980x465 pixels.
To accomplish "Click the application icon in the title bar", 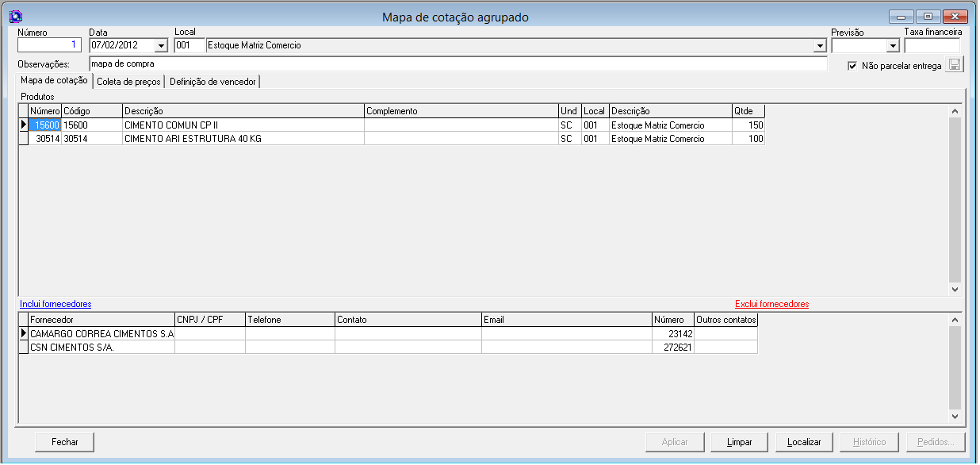I will click(x=14, y=17).
